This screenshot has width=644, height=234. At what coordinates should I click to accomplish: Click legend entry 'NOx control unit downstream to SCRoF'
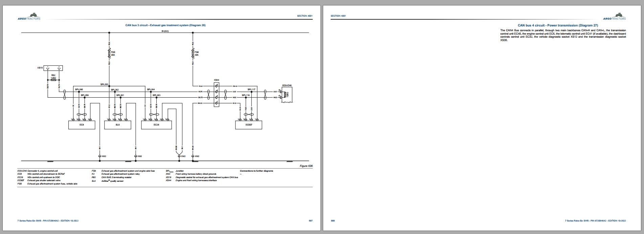click(46, 174)
